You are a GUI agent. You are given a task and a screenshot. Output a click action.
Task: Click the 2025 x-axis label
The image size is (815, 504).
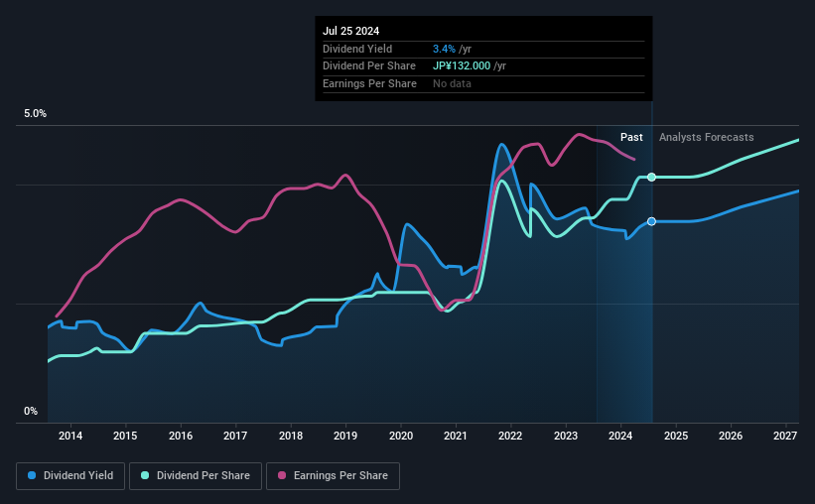tap(676, 436)
